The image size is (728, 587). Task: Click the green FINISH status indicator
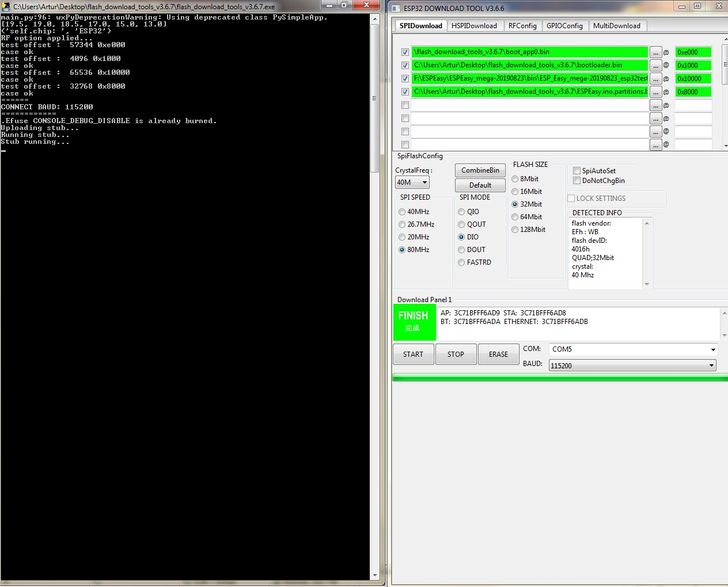click(x=414, y=322)
